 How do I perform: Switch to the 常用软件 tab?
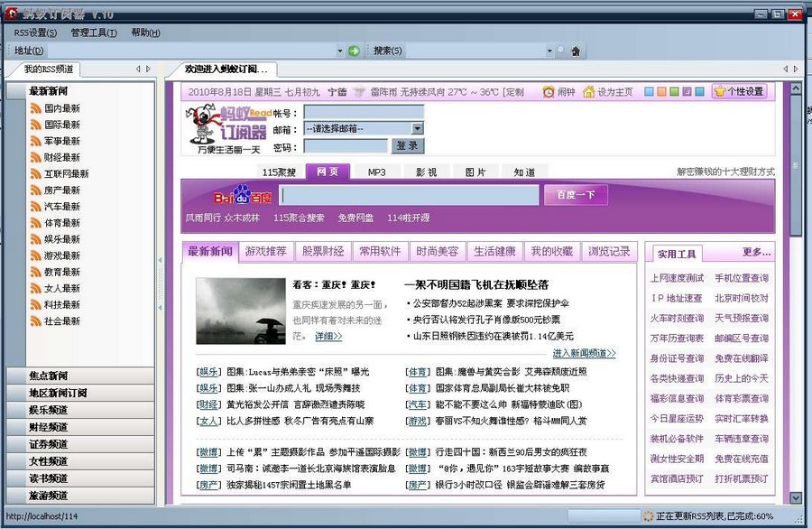coord(380,251)
